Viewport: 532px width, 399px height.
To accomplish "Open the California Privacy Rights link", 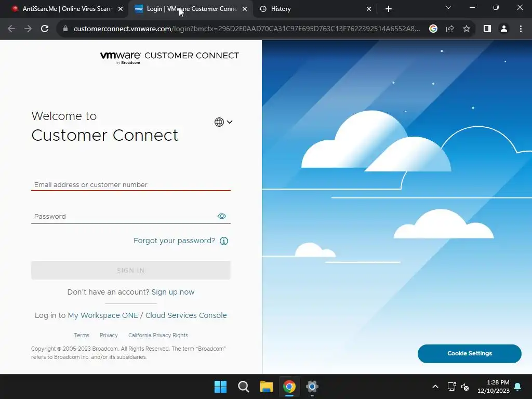I will [x=158, y=335].
